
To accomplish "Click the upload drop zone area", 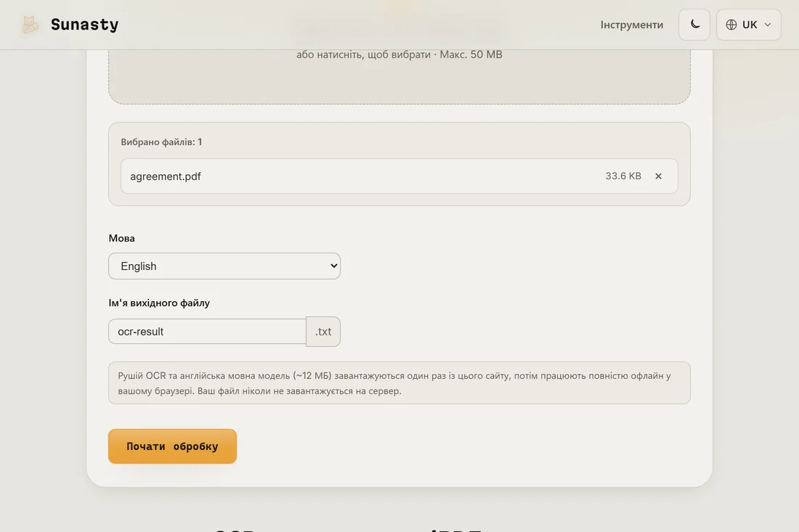I will tap(399, 76).
